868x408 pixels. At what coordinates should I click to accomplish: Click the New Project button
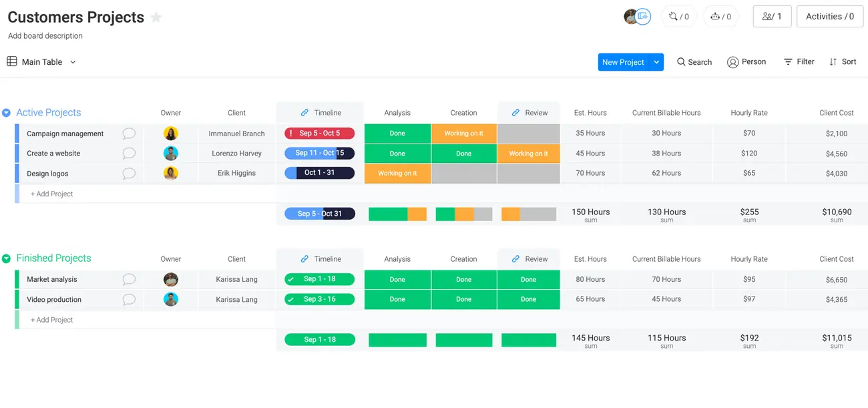click(622, 62)
